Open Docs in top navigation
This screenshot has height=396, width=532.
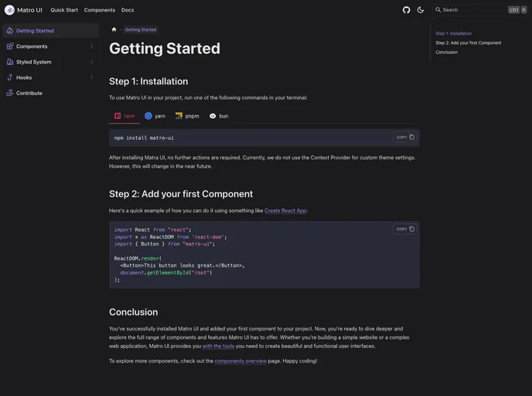[x=128, y=10]
